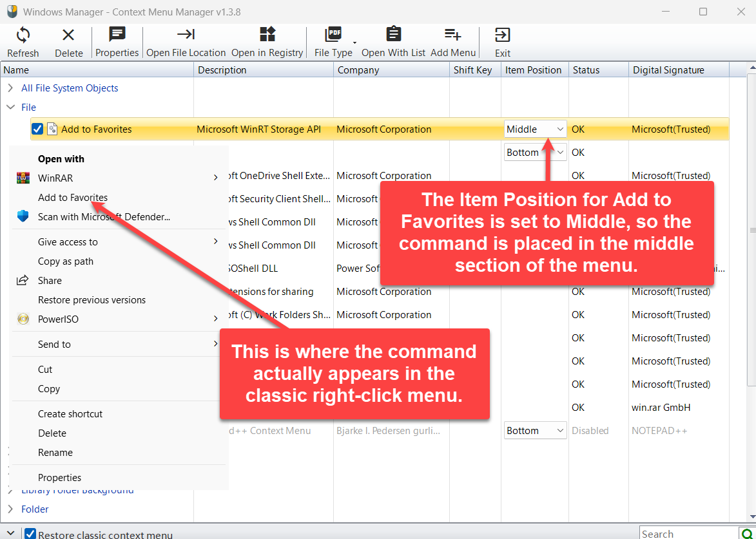Click the Refresh toolbar icon
The width and height of the screenshot is (756, 539).
point(23,35)
